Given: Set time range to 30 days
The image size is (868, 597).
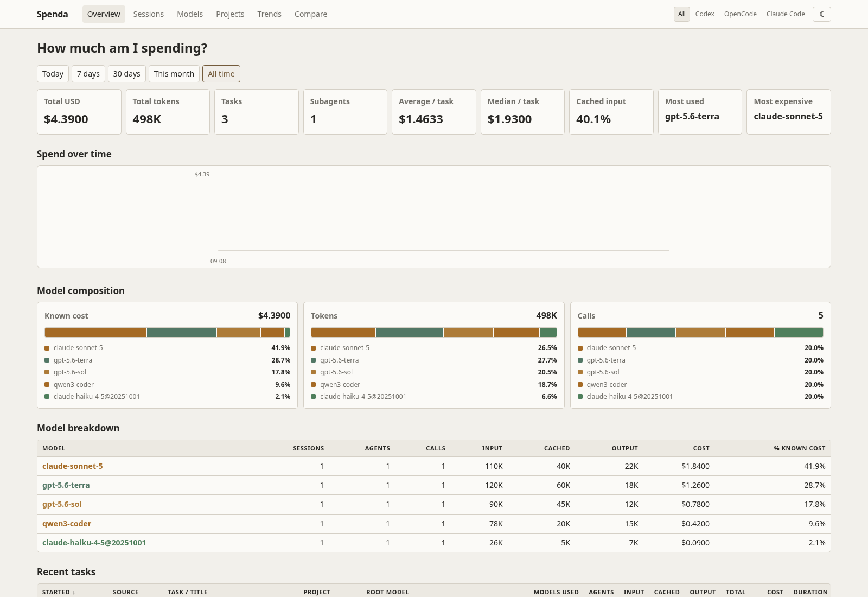Looking at the screenshot, I should pyautogui.click(x=127, y=74).
